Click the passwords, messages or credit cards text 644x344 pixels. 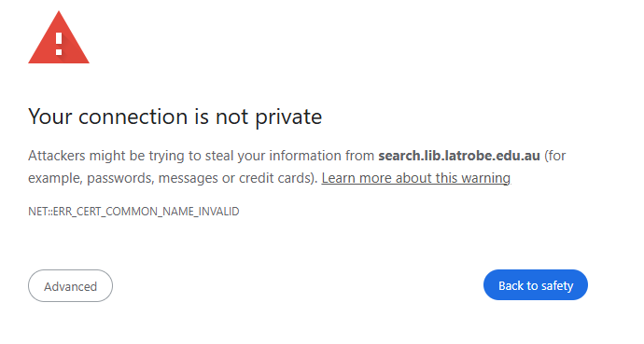[x=201, y=178]
